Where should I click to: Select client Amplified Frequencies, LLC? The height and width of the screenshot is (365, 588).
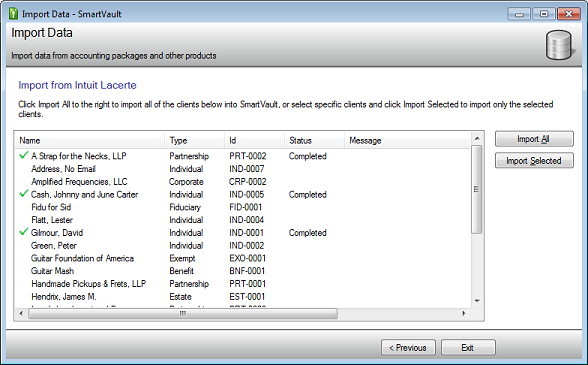[79, 182]
